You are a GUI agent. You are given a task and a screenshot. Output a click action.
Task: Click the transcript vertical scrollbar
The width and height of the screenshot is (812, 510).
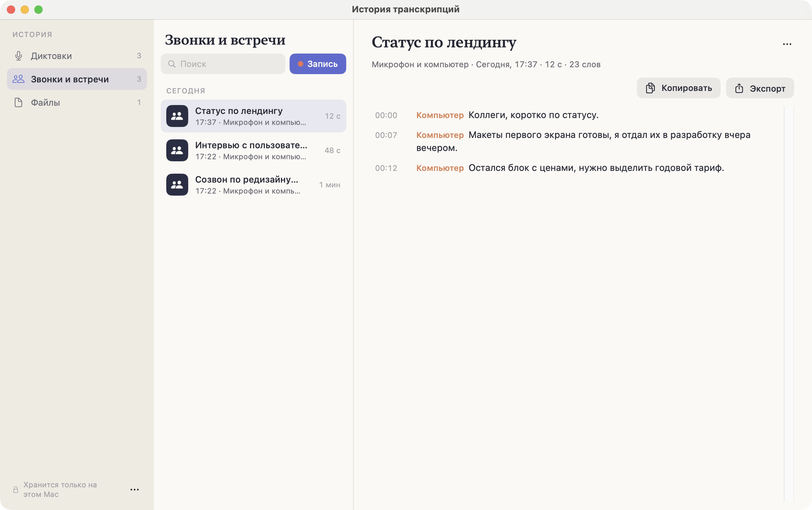click(789, 304)
